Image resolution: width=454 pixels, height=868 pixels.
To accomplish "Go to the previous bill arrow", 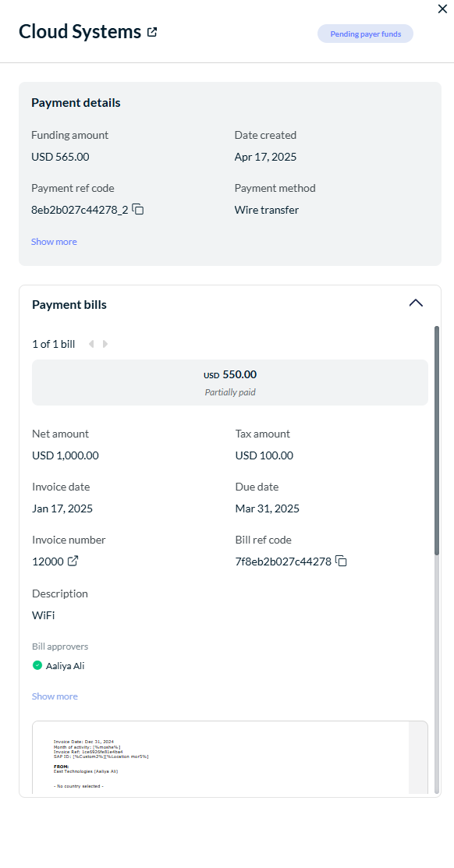I will tap(91, 344).
